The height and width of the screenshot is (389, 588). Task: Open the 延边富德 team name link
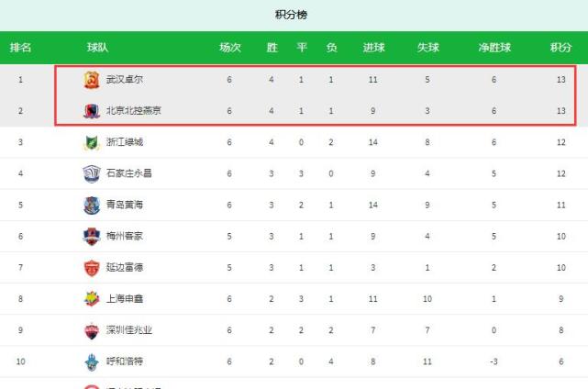(124, 268)
